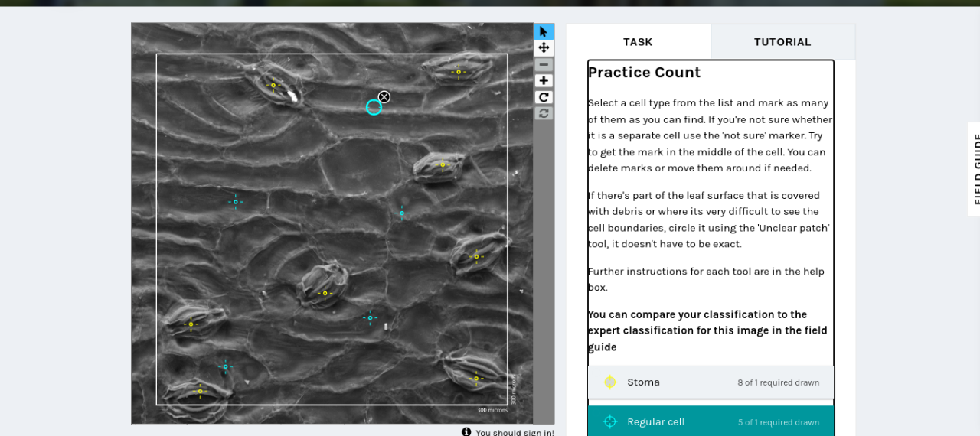This screenshot has width=980, height=436.
Task: Click the '8 of 1 required drawn' counter
Action: [x=778, y=382]
